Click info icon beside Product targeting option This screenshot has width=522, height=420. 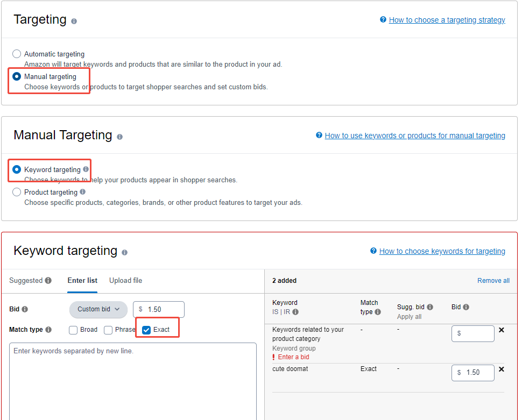click(82, 192)
